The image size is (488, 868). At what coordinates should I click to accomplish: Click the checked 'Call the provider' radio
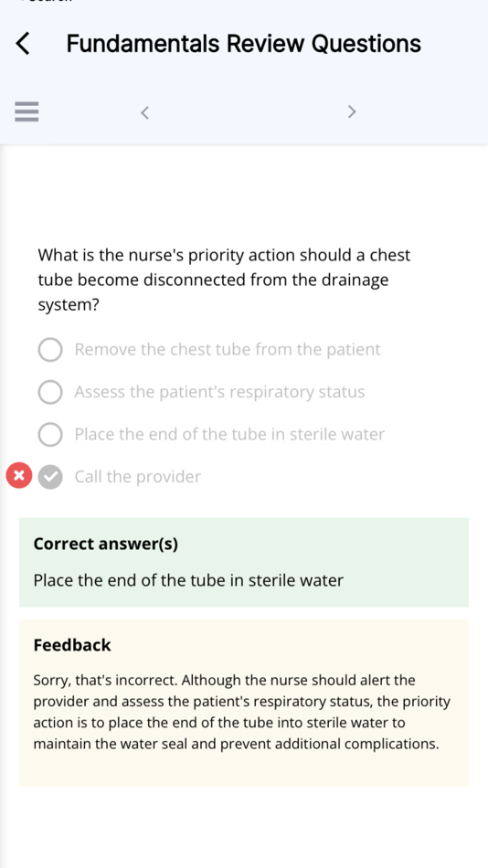pyautogui.click(x=50, y=477)
